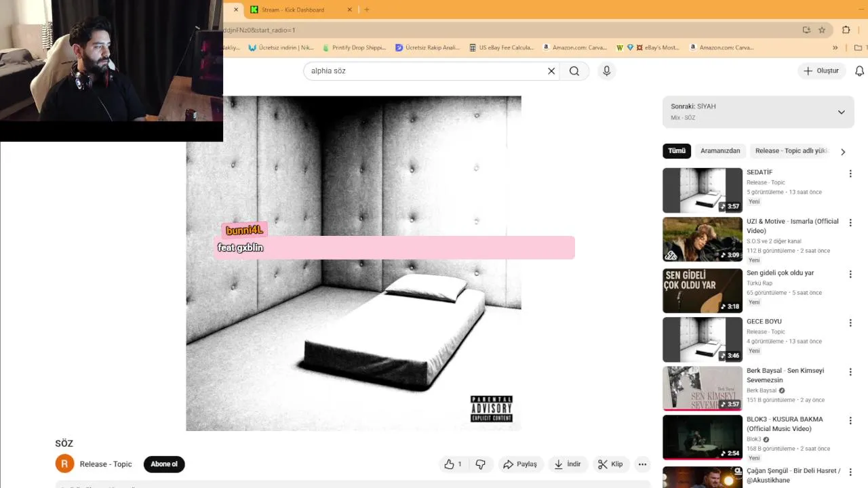Open YouTube notifications bell

[859, 71]
